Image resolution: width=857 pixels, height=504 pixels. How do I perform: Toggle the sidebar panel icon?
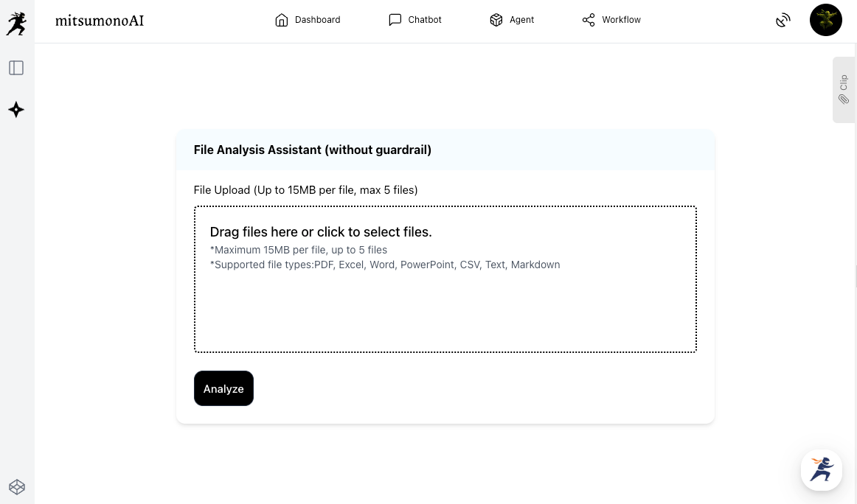[16, 68]
